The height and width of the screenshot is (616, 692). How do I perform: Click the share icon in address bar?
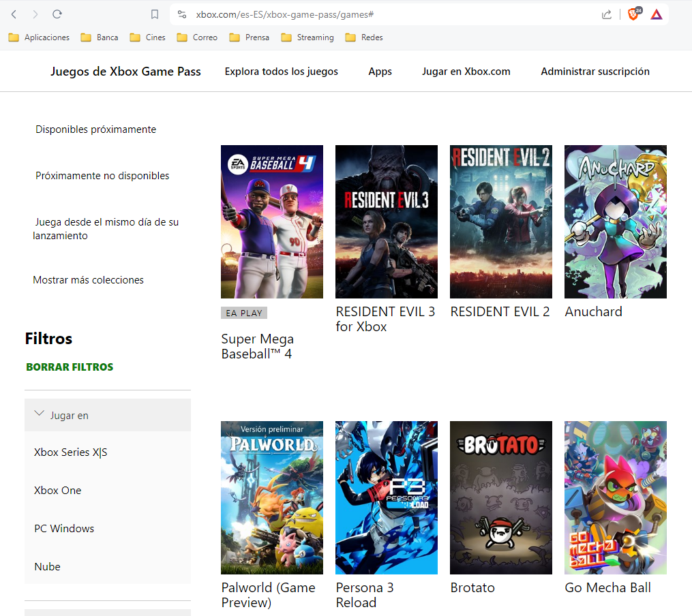tap(607, 14)
